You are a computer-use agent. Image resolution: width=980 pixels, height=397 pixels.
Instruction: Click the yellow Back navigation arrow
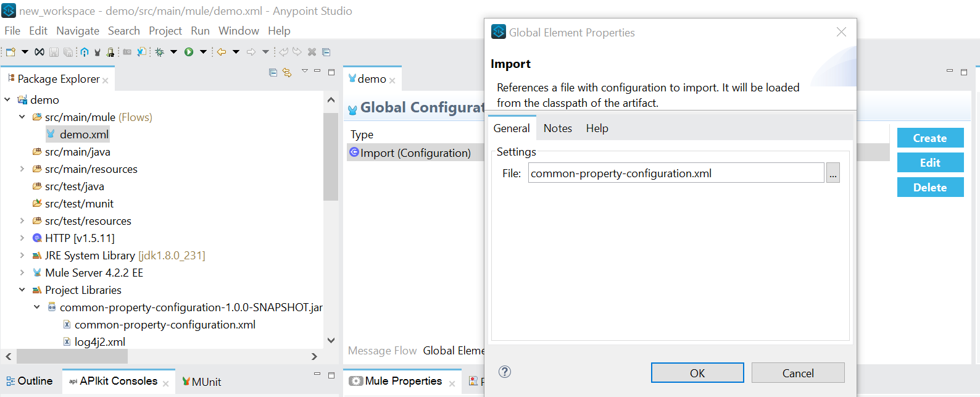click(x=221, y=52)
